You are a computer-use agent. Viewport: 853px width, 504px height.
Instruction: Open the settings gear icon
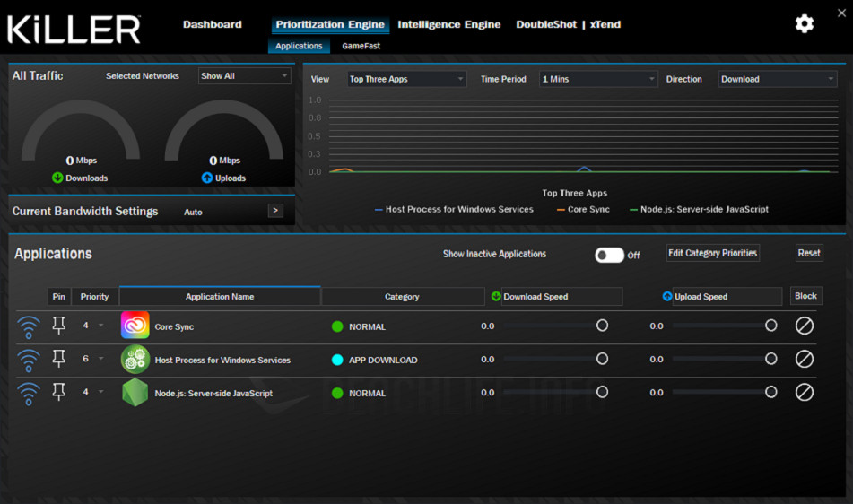click(804, 24)
